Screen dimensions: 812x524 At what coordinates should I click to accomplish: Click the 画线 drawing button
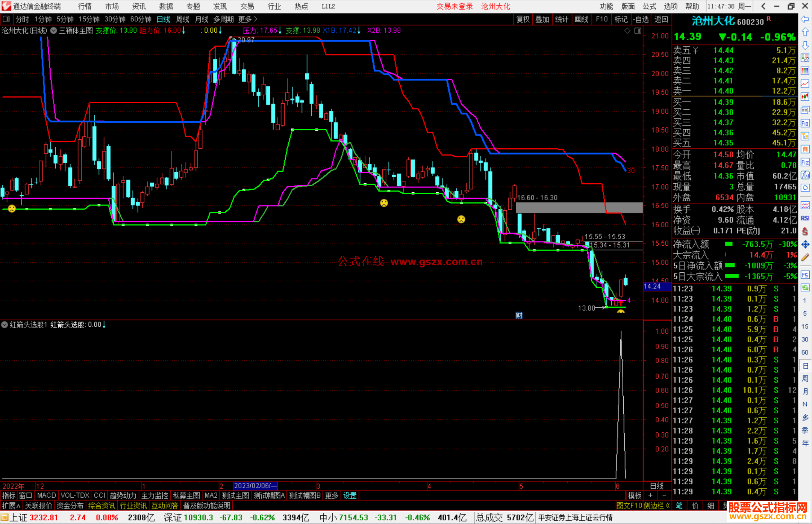point(581,19)
